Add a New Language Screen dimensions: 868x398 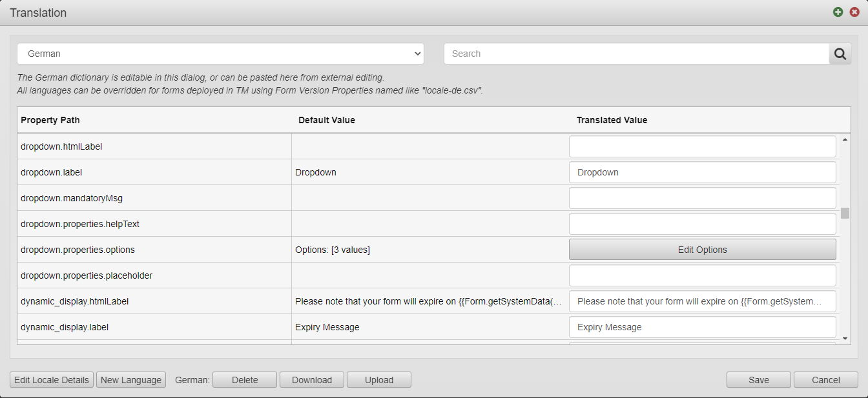(131, 380)
